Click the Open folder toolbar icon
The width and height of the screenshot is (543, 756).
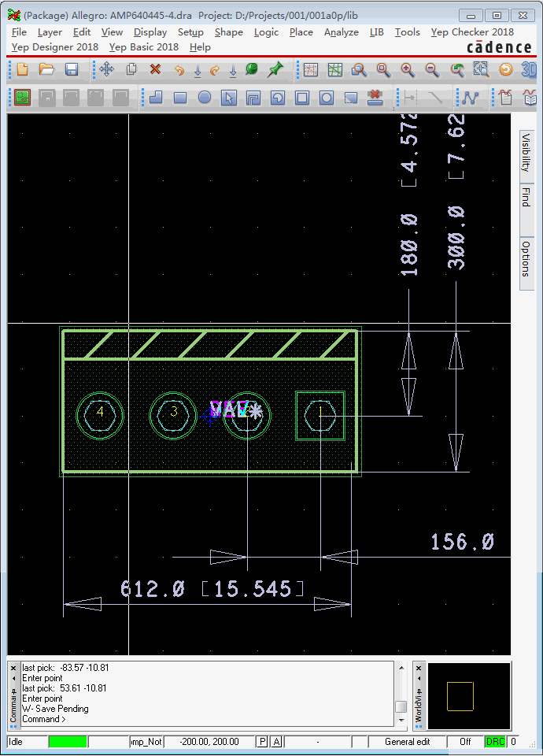(46, 69)
